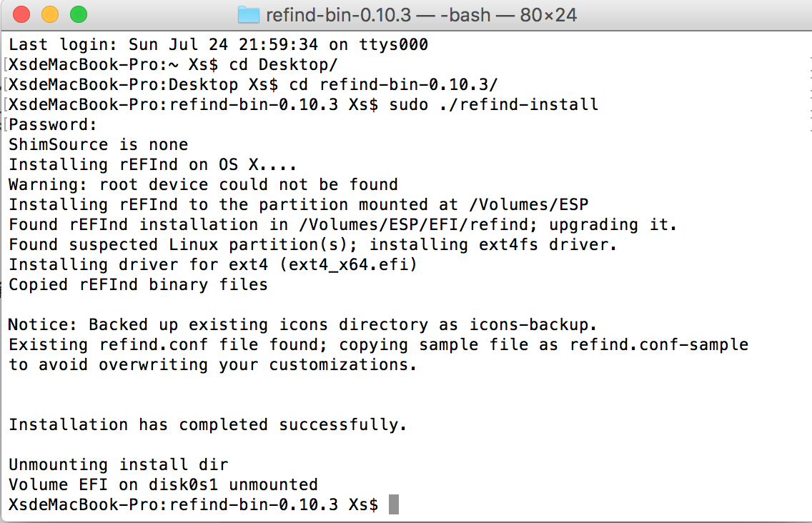Screen dimensions: 812x523
Task: Click the 'Copied rEFInd binary files' line
Action: coord(138,285)
